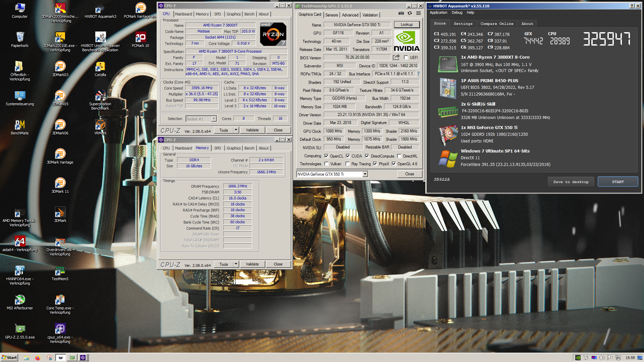Open Papierkorb recycle bin icon
Image resolution: width=644 pixels, height=362 pixels.
tap(20, 39)
